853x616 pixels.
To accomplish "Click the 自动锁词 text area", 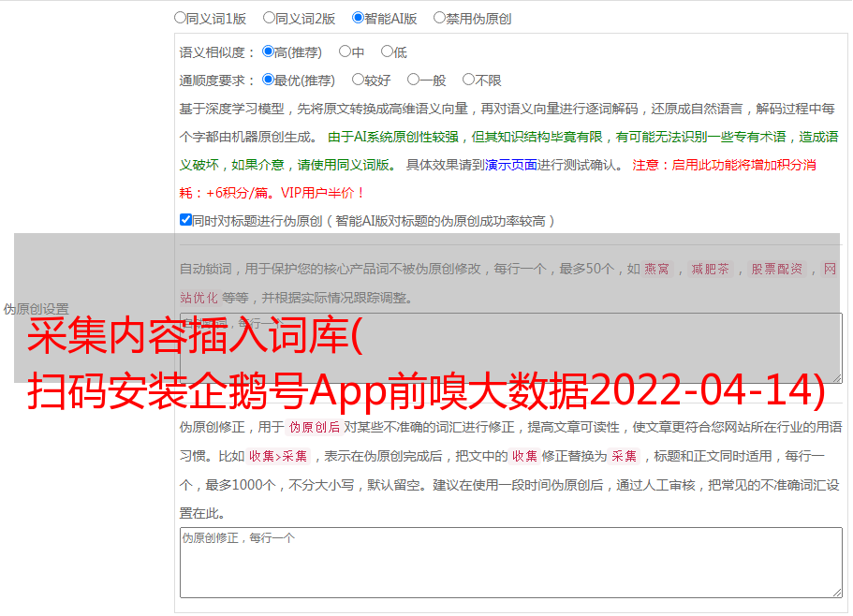I will (x=511, y=348).
